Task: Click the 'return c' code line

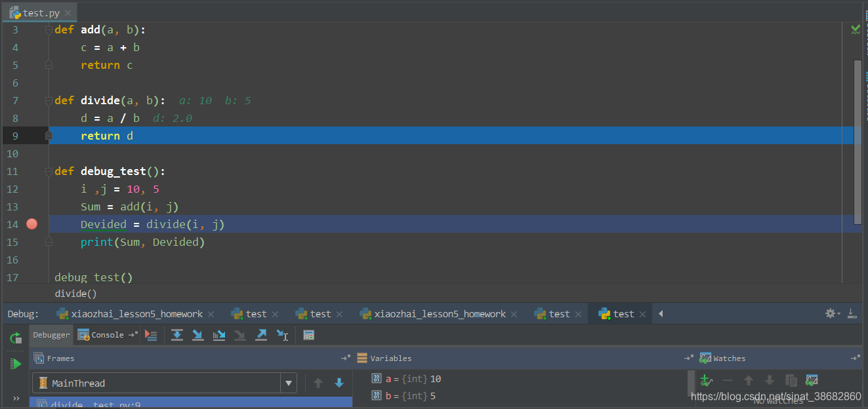Action: coord(107,65)
